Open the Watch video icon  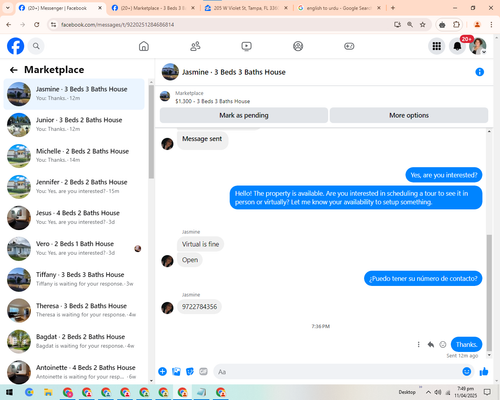pos(247,46)
